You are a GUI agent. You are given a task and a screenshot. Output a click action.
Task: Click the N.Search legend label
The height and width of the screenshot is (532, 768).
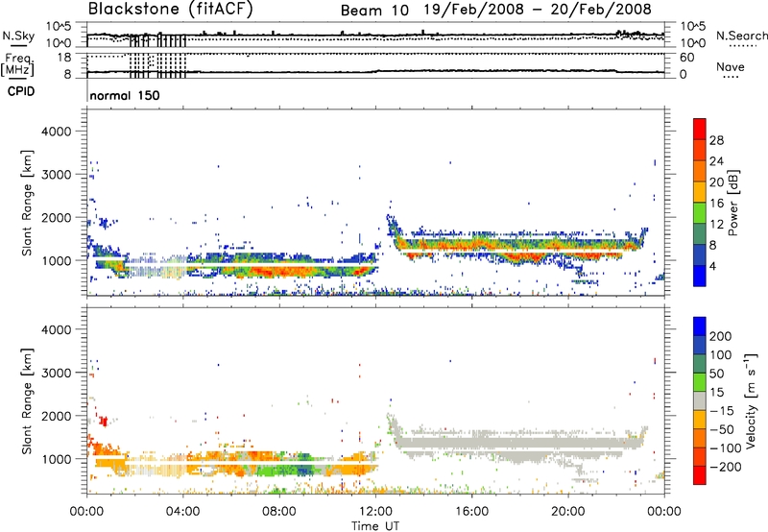(742, 36)
